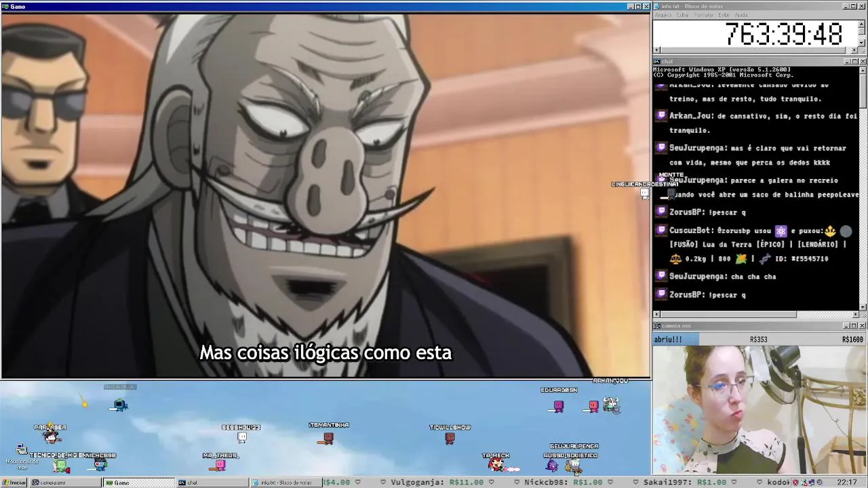Viewport: 868px width, 488px height.
Task: Click the red shield tray icon
Action: pyautogui.click(x=795, y=483)
